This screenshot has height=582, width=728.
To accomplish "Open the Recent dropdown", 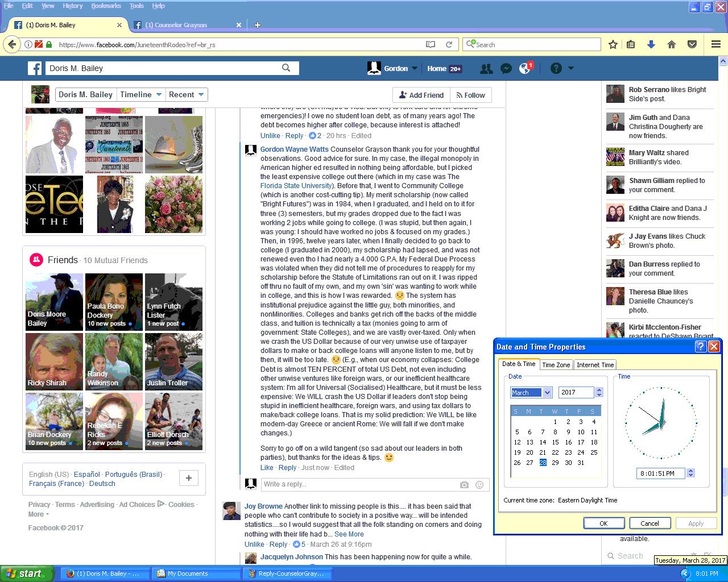I will 186,95.
